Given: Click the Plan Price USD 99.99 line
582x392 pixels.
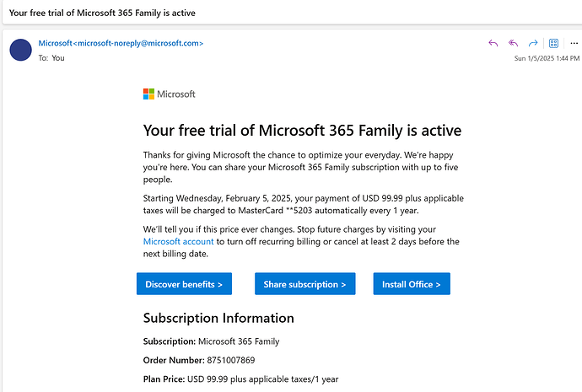Looking at the screenshot, I should (x=241, y=379).
